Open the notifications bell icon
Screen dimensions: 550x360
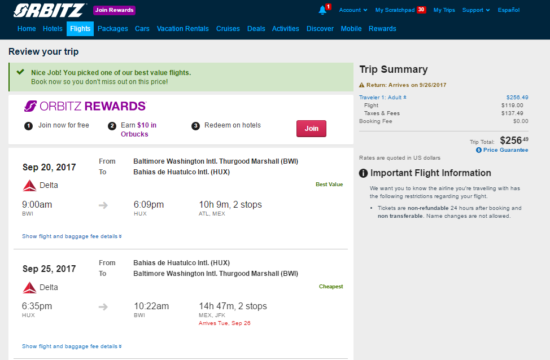(x=322, y=10)
